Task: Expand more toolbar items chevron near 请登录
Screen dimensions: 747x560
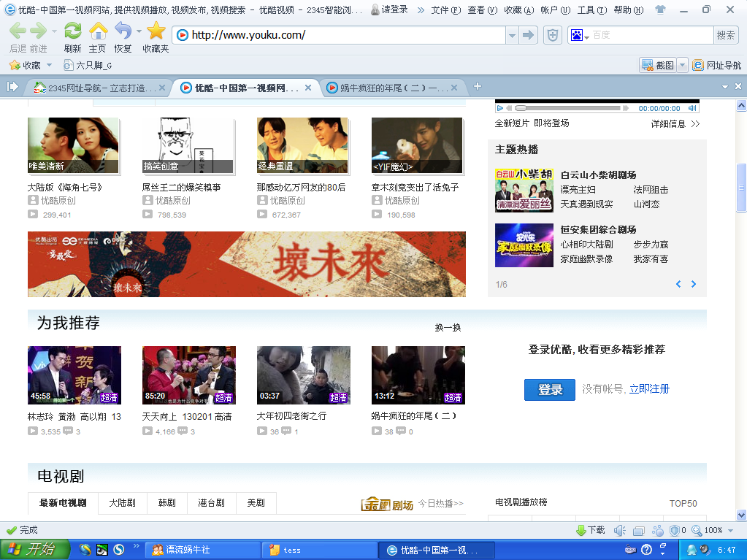Action: [421, 10]
